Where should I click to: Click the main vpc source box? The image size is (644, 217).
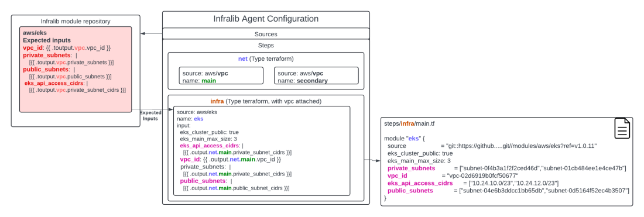[x=221, y=75]
